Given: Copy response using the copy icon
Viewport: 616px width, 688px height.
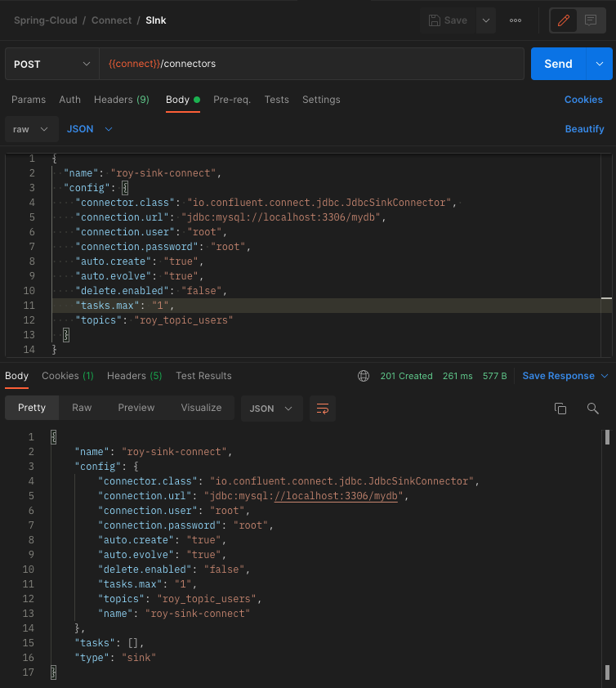Looking at the screenshot, I should point(560,408).
